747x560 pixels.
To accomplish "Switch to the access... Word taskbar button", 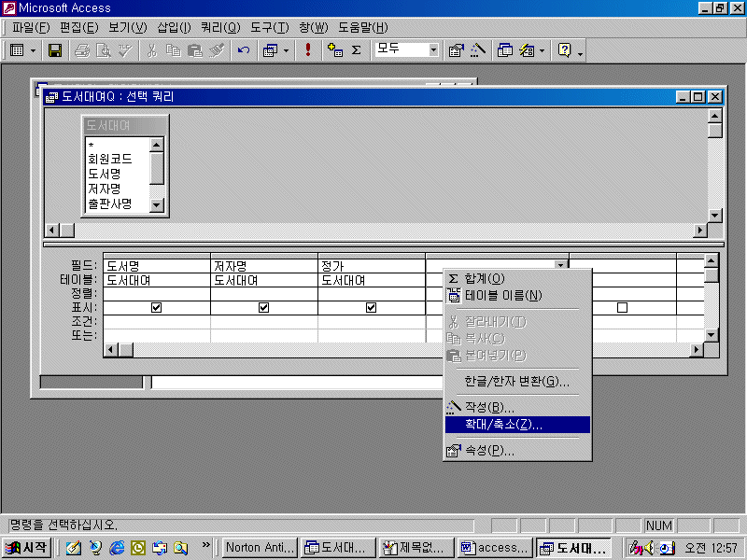I will (494, 548).
